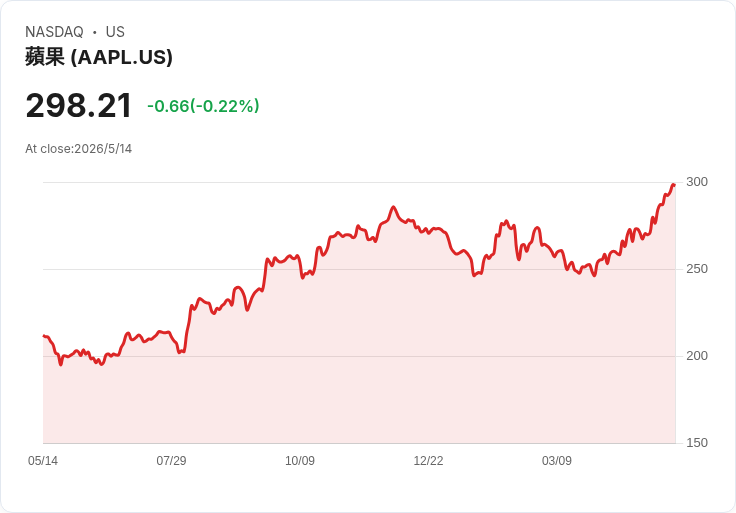The height and width of the screenshot is (513, 736).
Task: Click the current price 298.21
Action: click(x=78, y=106)
